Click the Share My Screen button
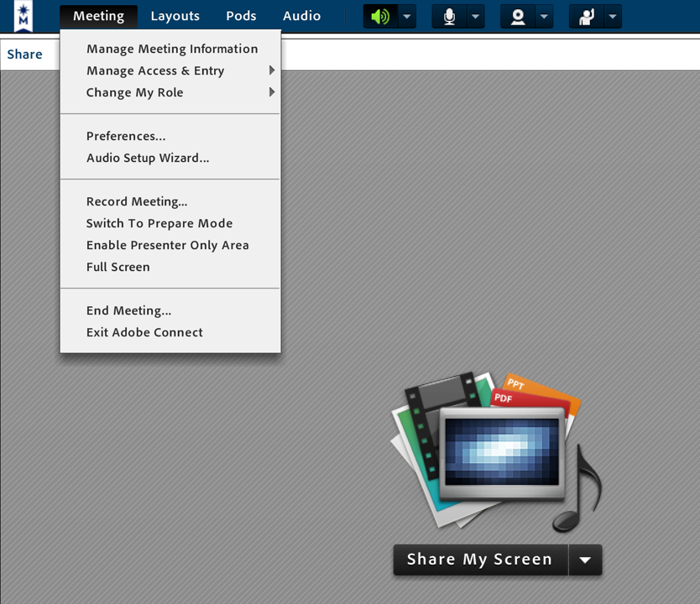Image resolution: width=700 pixels, height=604 pixels. [x=480, y=560]
